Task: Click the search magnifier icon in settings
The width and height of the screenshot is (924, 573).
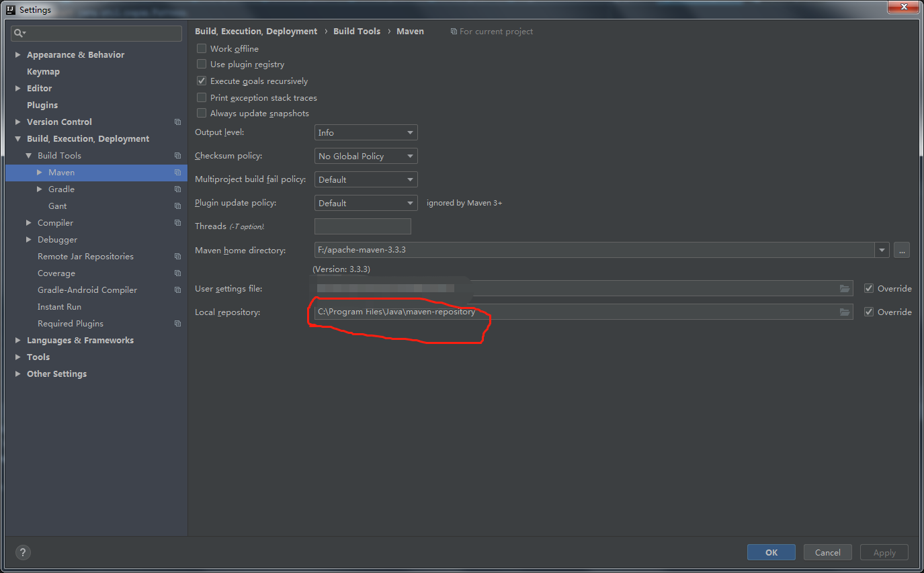Action: pos(19,33)
